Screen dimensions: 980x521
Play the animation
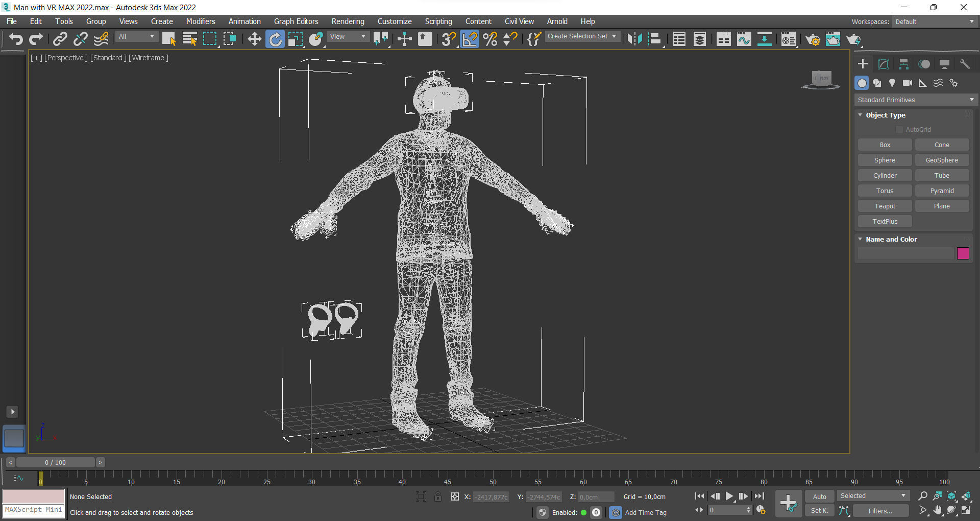[x=729, y=496]
